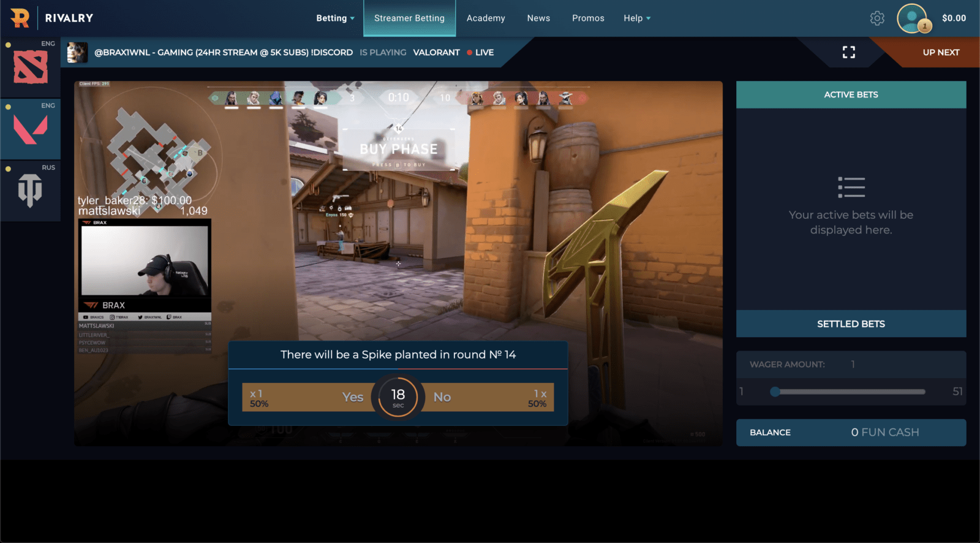This screenshot has width=980, height=543.
Task: Click the wager amount input field
Action: (851, 364)
